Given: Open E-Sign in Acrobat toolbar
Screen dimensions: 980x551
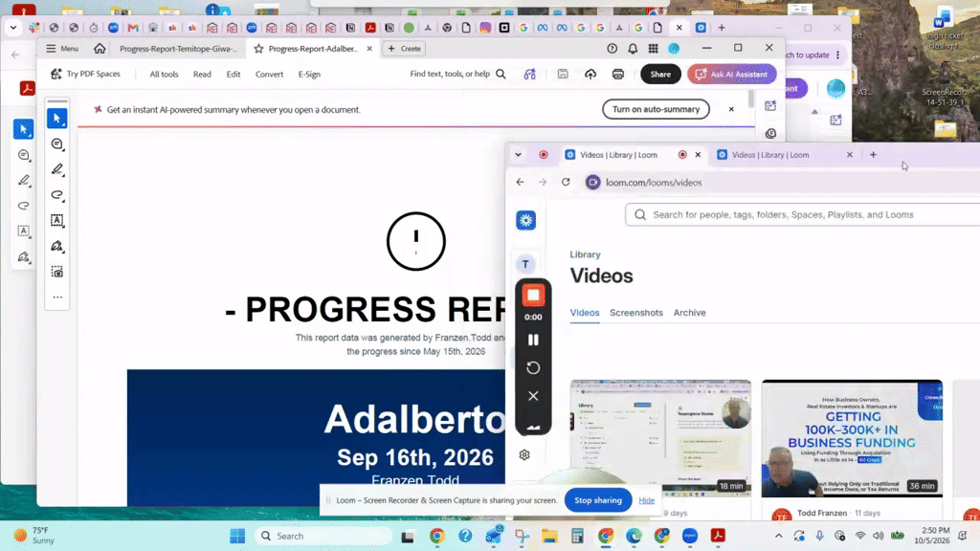Looking at the screenshot, I should click(309, 75).
